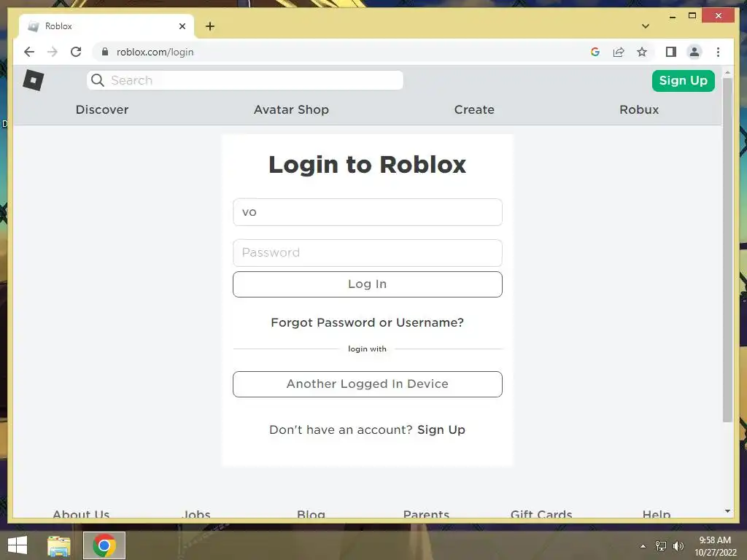
Task: Open File Explorer from the taskbar
Action: click(x=59, y=545)
